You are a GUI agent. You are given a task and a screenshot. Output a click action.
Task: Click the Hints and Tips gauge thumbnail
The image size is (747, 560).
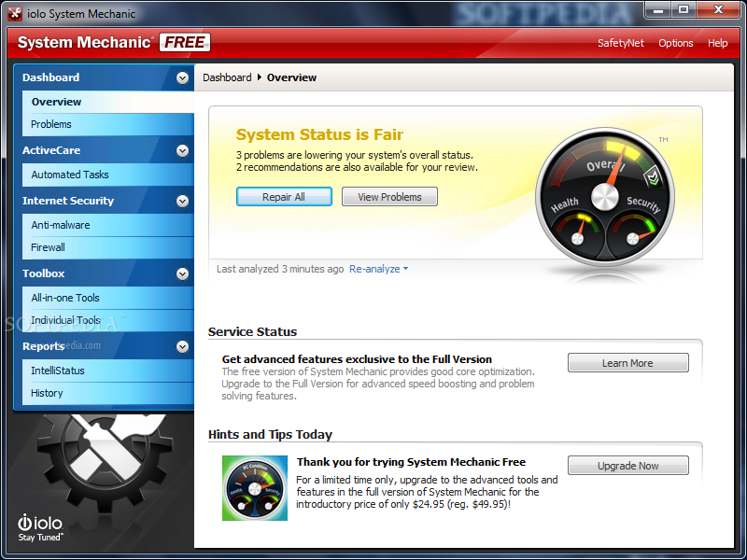click(x=255, y=488)
